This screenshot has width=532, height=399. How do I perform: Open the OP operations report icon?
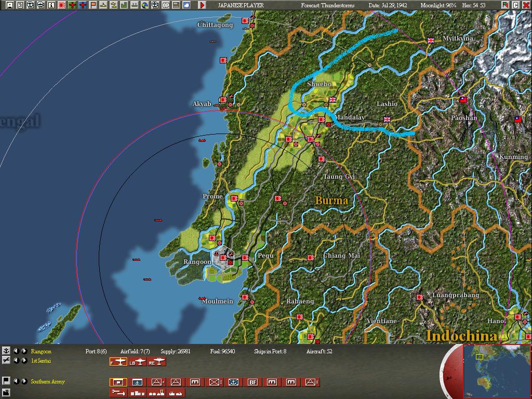[x=166, y=5]
